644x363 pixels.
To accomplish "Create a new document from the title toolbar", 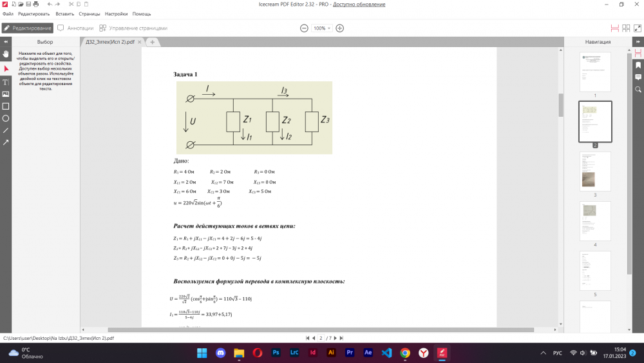I will pyautogui.click(x=14, y=4).
